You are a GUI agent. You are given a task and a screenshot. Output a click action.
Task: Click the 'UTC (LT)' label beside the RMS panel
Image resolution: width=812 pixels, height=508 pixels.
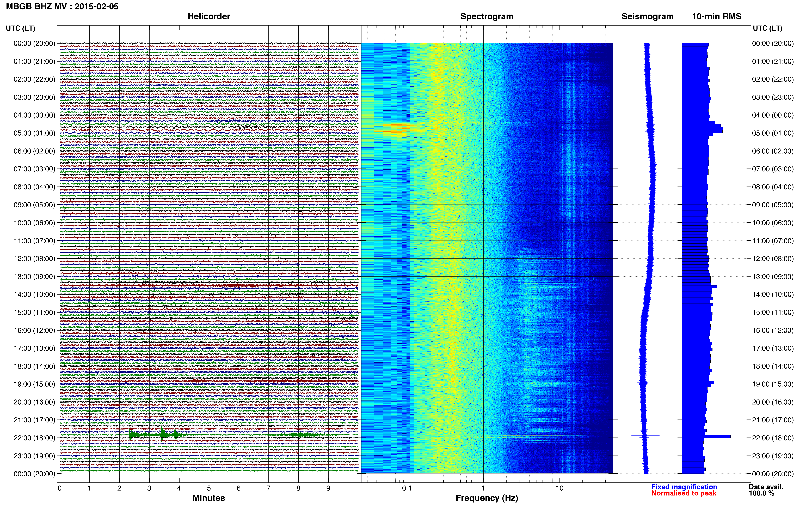tap(767, 28)
